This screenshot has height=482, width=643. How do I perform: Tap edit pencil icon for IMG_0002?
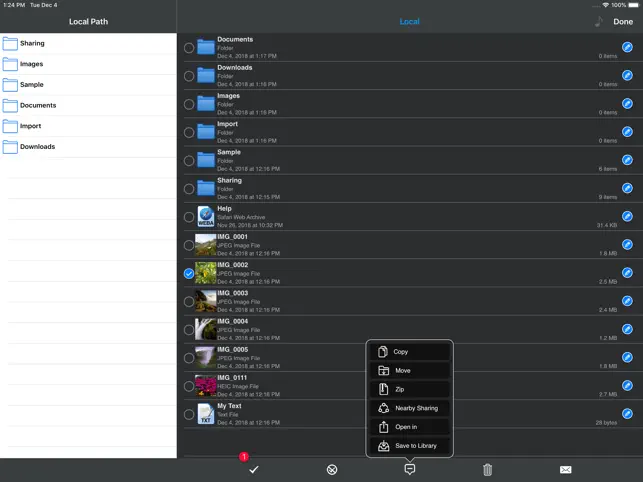point(627,272)
